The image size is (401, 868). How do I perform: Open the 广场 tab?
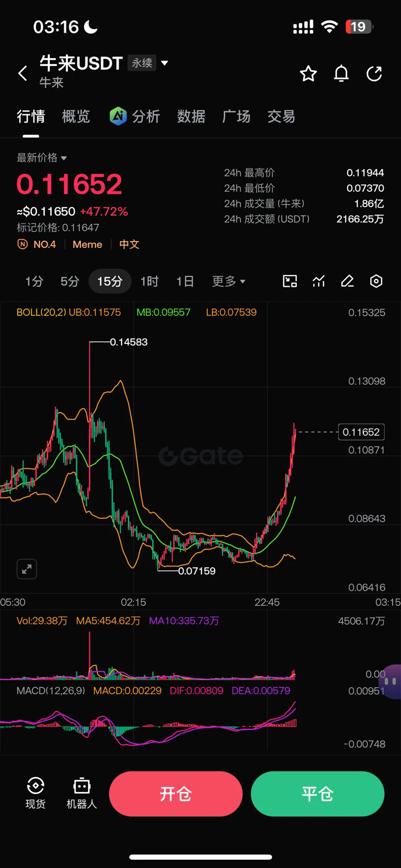(236, 116)
